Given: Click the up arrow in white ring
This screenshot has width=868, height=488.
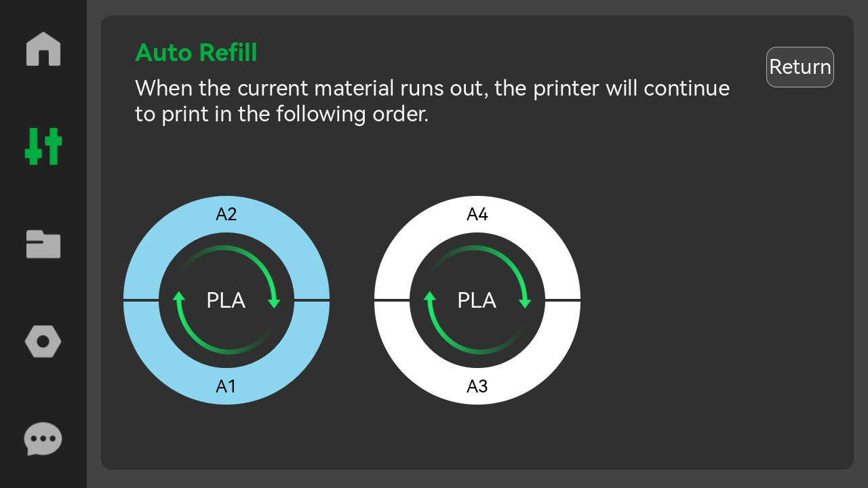Looking at the screenshot, I should pos(430,298).
